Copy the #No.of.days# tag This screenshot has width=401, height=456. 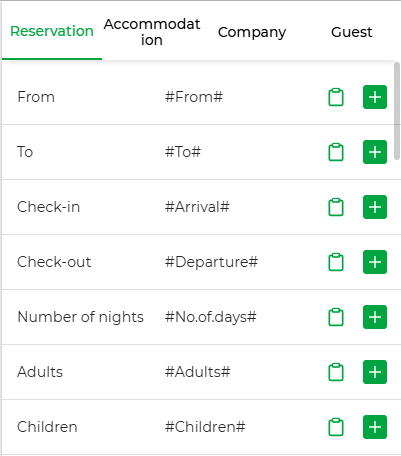pos(336,317)
